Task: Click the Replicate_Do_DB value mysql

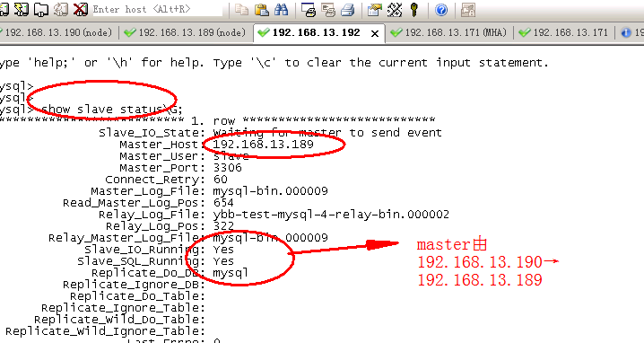Action: (x=231, y=273)
